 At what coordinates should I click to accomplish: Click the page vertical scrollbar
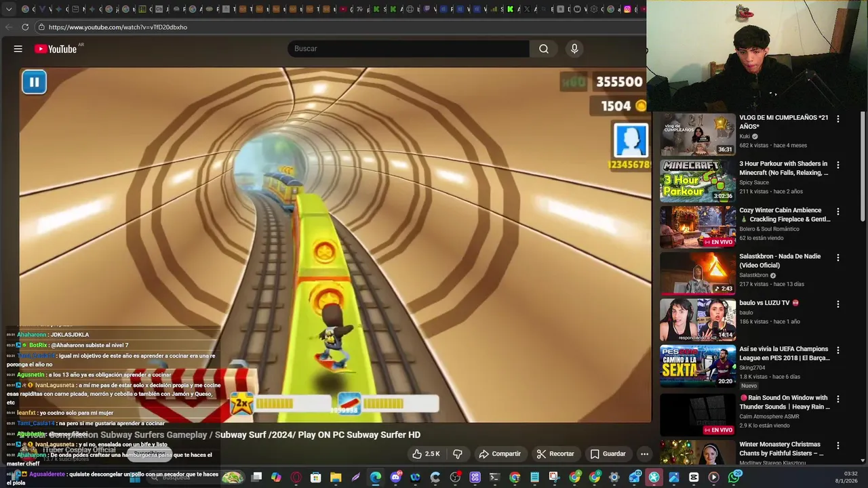click(x=863, y=166)
